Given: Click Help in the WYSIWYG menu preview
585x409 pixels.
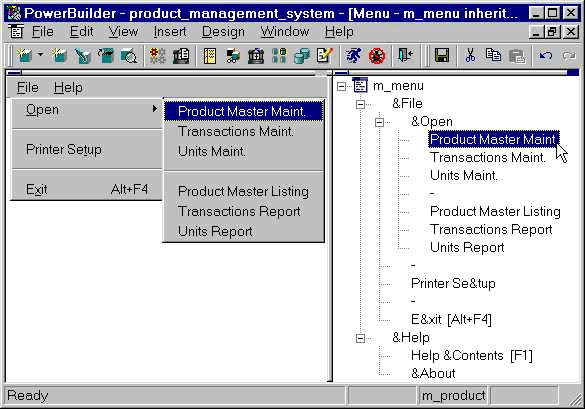Looking at the screenshot, I should (x=68, y=88).
